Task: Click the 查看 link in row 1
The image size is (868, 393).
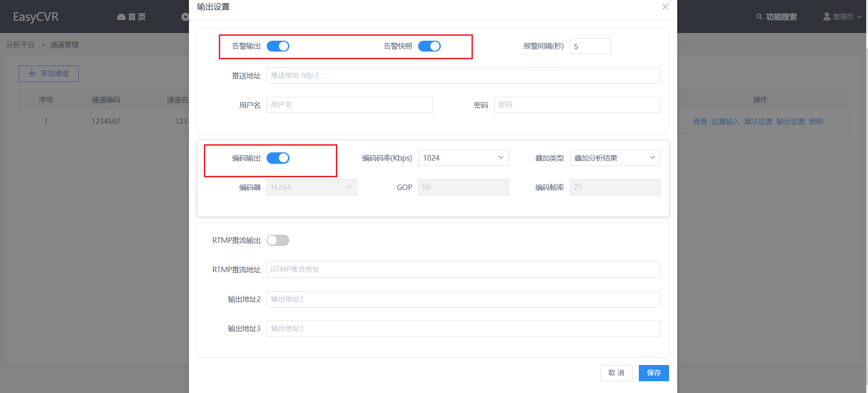Action: (700, 122)
